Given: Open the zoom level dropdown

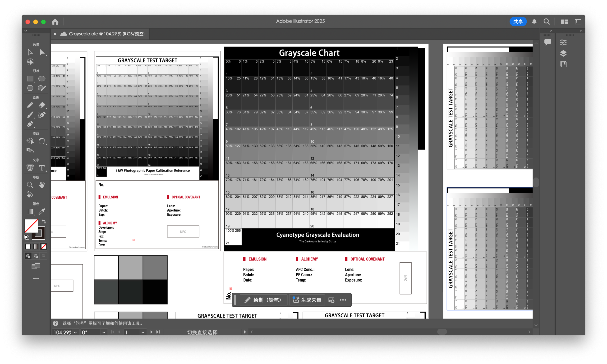Looking at the screenshot, I should 75,332.
